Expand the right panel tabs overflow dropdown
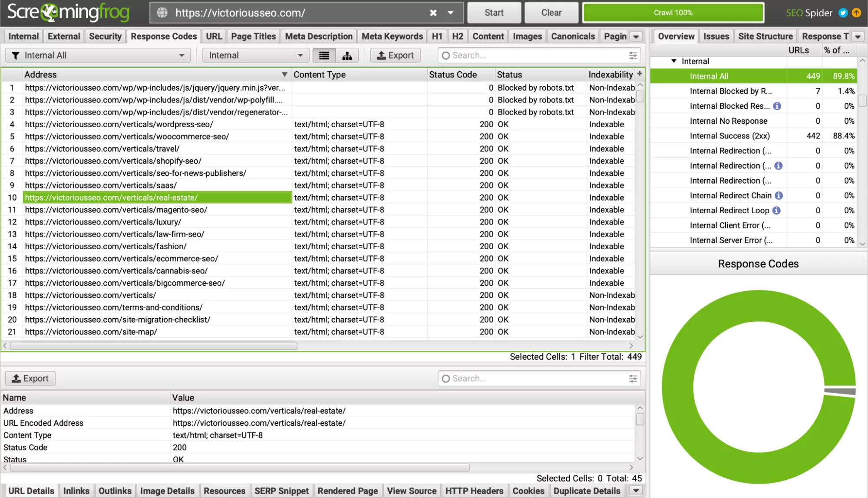 (x=858, y=37)
